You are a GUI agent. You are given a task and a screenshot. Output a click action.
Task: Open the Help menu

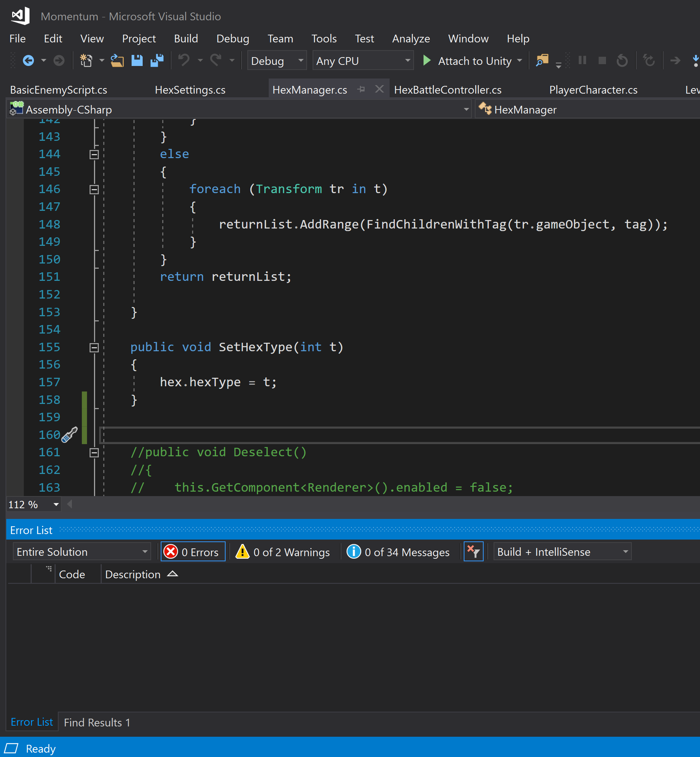pyautogui.click(x=518, y=39)
